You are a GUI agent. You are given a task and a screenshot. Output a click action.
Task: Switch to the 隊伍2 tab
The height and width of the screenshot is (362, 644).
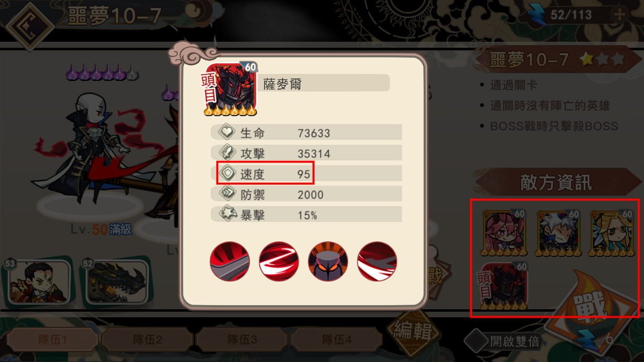click(x=147, y=339)
